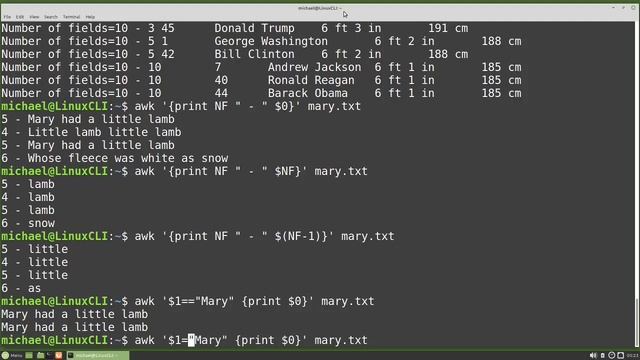
Task: Click the clock in the panel
Action: (633, 356)
